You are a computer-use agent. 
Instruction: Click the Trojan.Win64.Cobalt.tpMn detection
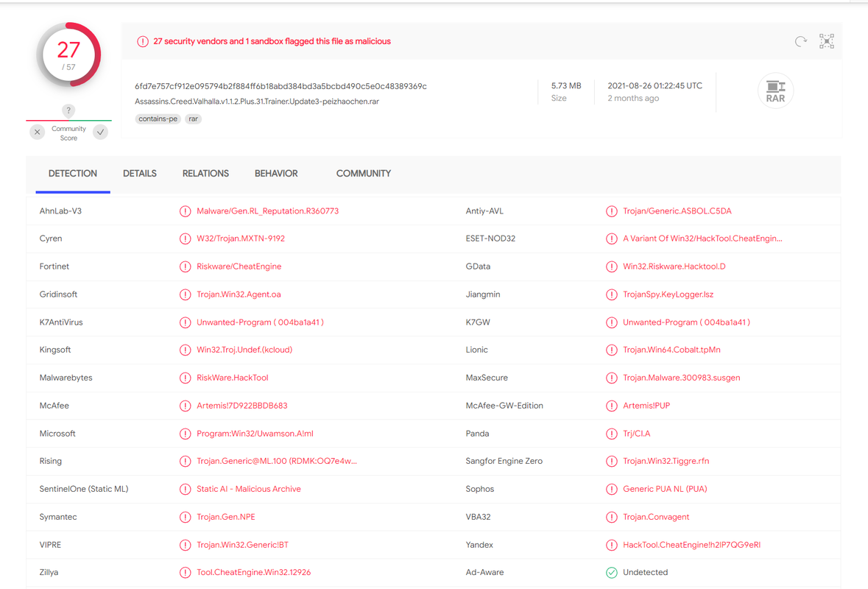click(671, 350)
